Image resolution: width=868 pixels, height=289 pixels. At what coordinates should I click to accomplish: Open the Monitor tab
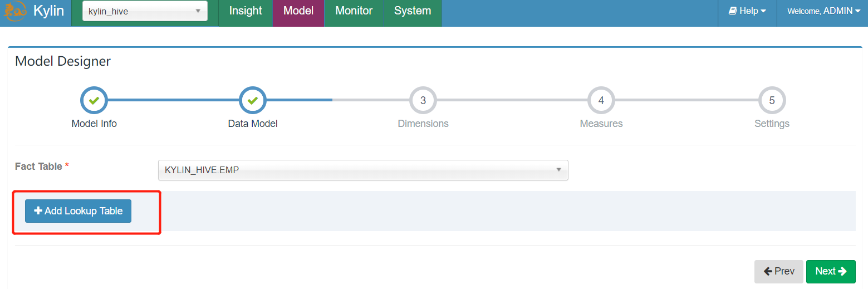click(354, 11)
